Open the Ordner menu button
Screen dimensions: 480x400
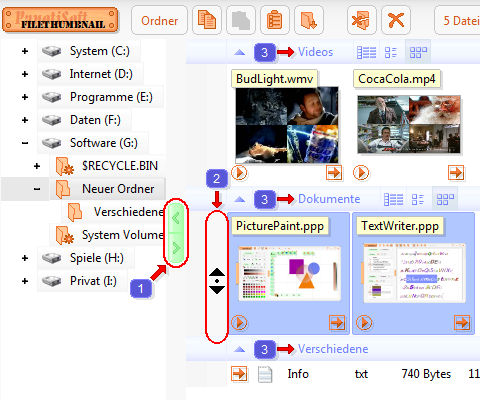pos(159,20)
